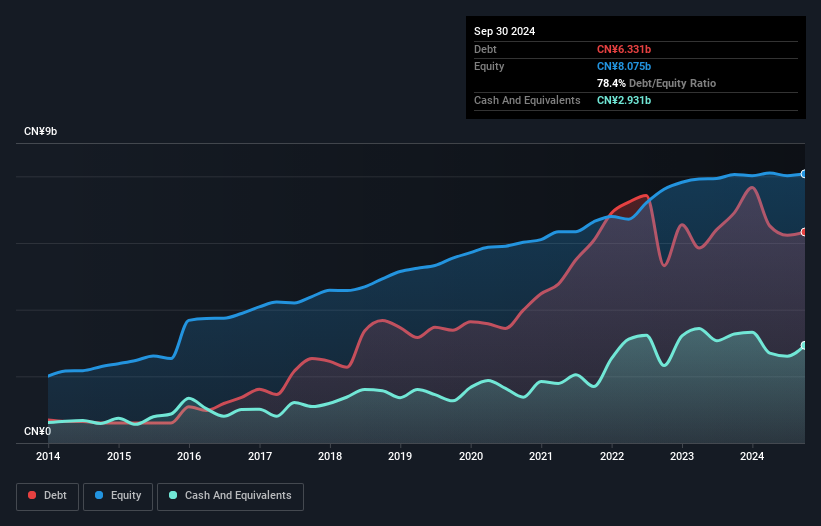
Task: Click the CN¥8.075b equity value
Action: pyautogui.click(x=624, y=66)
